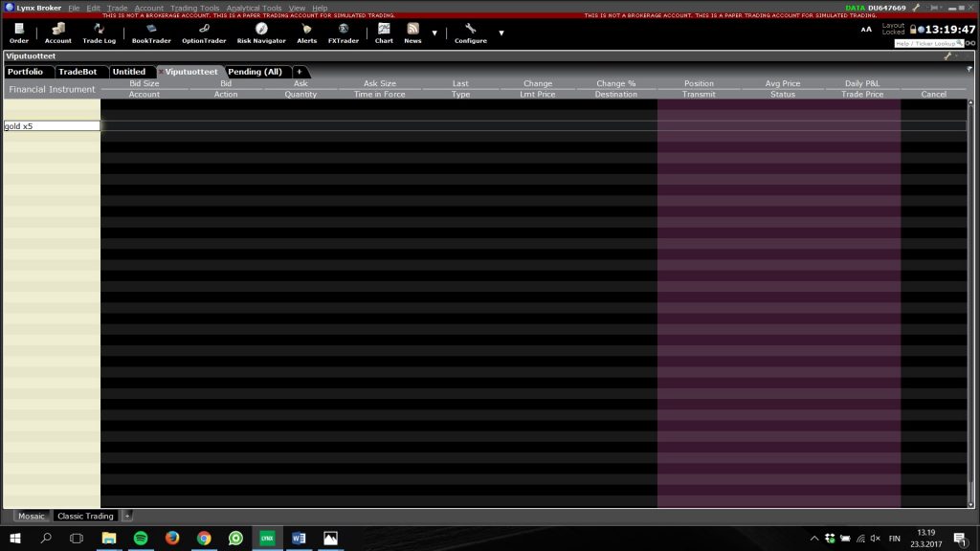Add a new page with plus tab

coord(299,72)
